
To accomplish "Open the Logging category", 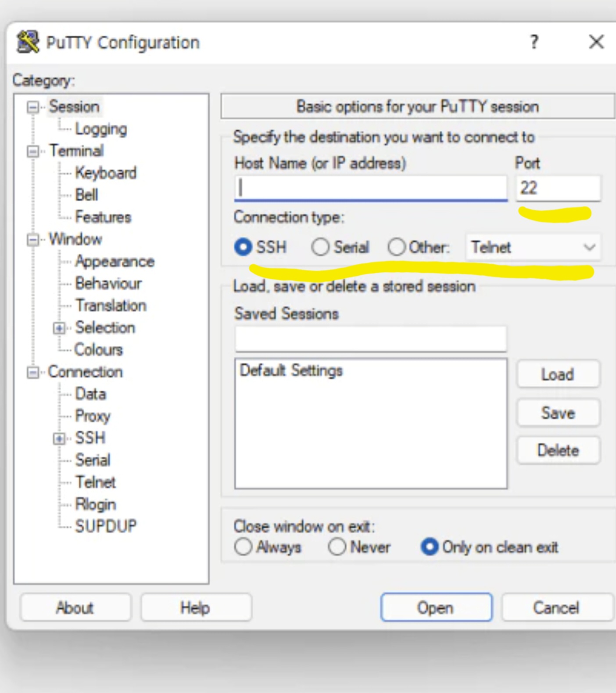I will click(x=101, y=129).
